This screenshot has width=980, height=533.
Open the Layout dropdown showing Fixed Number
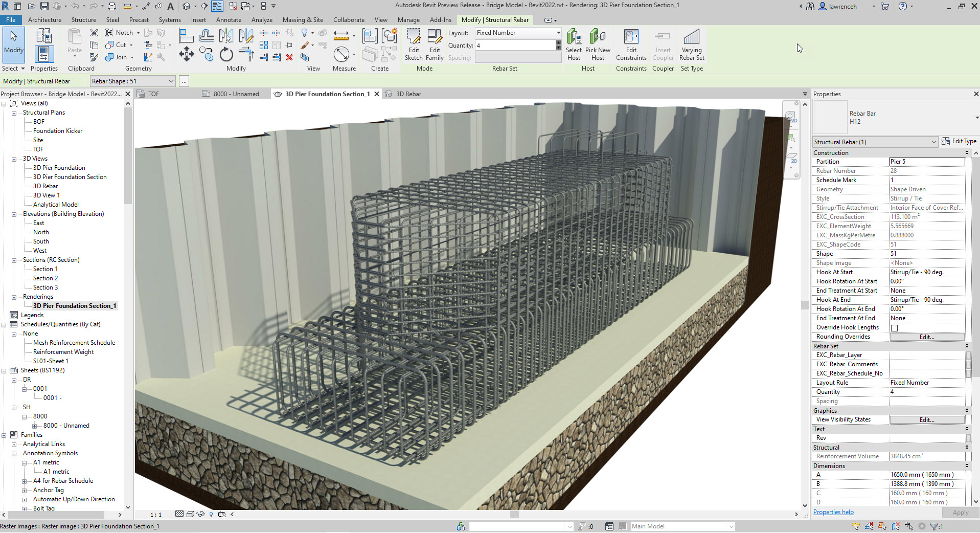(517, 32)
